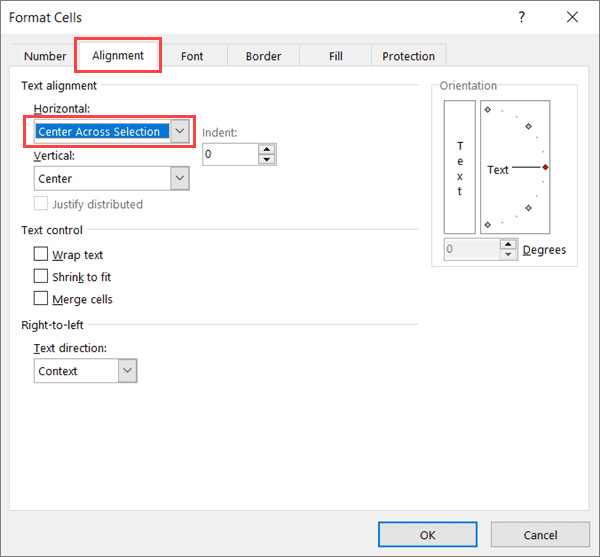The height and width of the screenshot is (557, 600).
Task: Click red diamond orientation marker
Action: click(545, 168)
